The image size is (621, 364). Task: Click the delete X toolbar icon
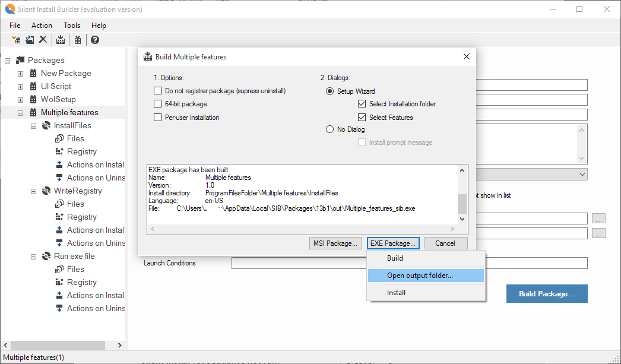pyautogui.click(x=43, y=40)
